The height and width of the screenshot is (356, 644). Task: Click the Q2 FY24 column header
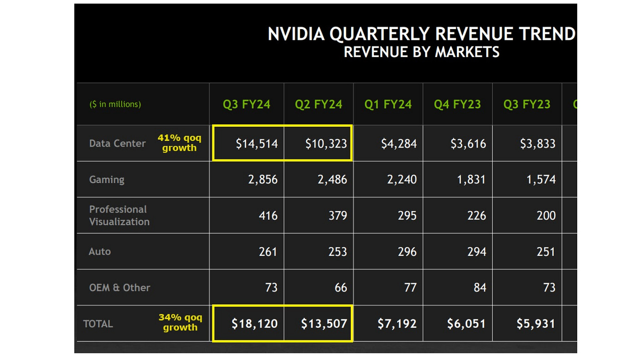(x=319, y=105)
